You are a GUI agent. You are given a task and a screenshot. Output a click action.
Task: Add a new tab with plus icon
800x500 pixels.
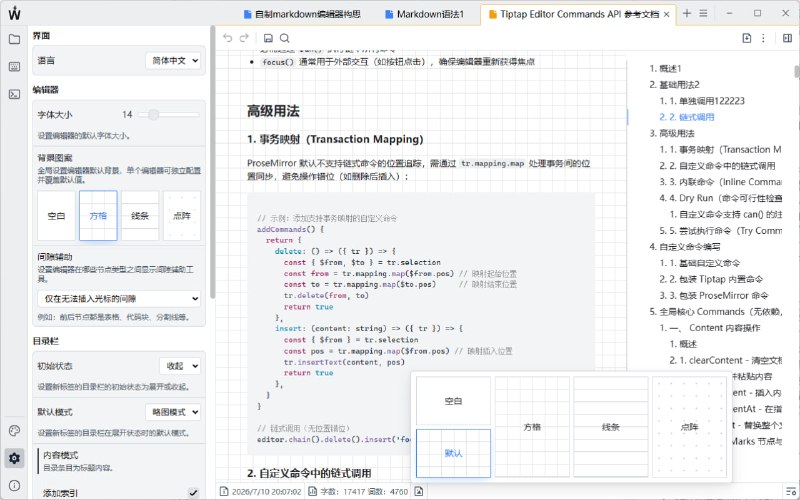coord(687,14)
